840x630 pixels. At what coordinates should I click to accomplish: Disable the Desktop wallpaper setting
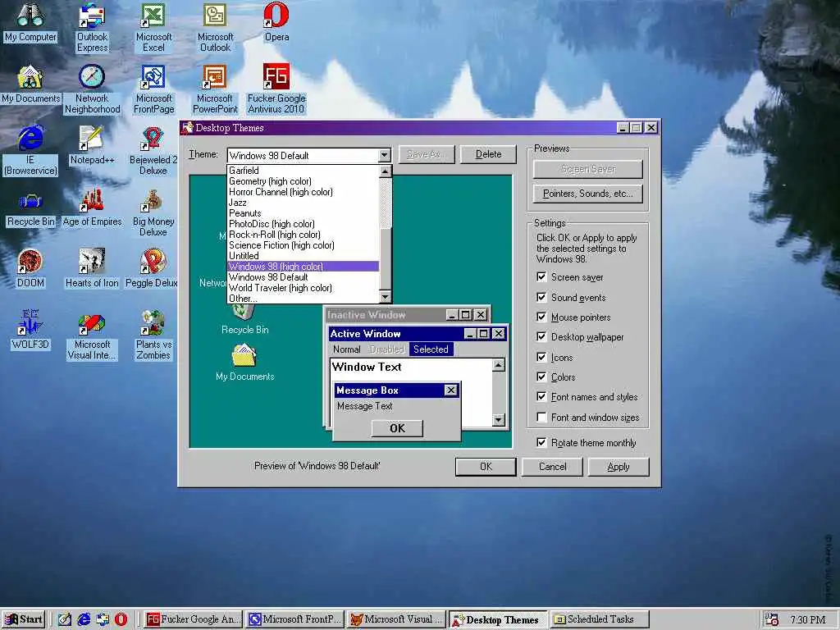(x=541, y=336)
